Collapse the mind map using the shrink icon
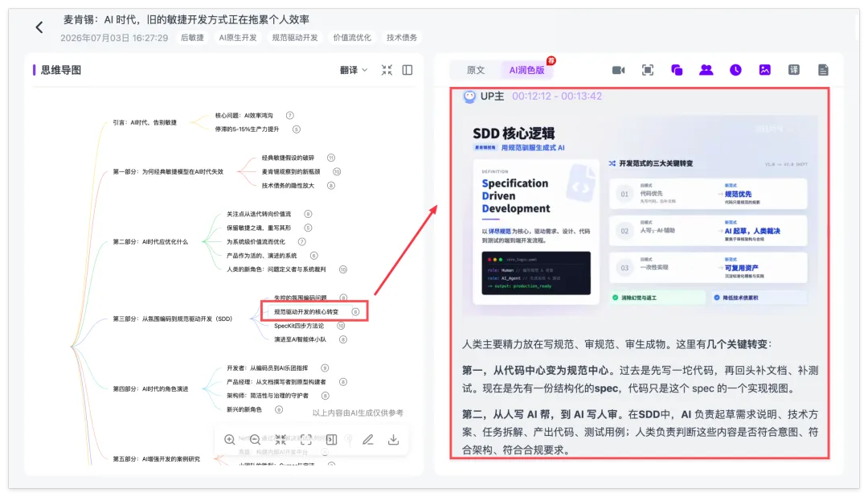Image resolution: width=868 pixels, height=497 pixels. click(387, 70)
